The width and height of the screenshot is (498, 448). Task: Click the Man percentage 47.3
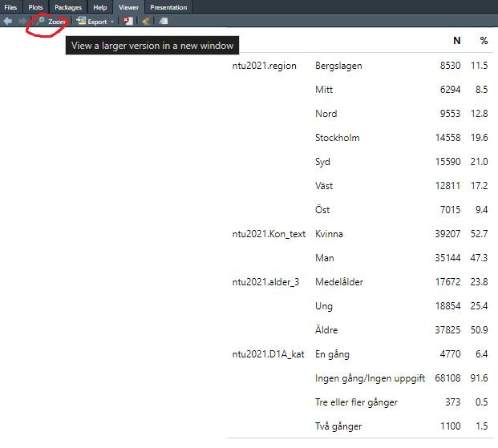coord(479,258)
